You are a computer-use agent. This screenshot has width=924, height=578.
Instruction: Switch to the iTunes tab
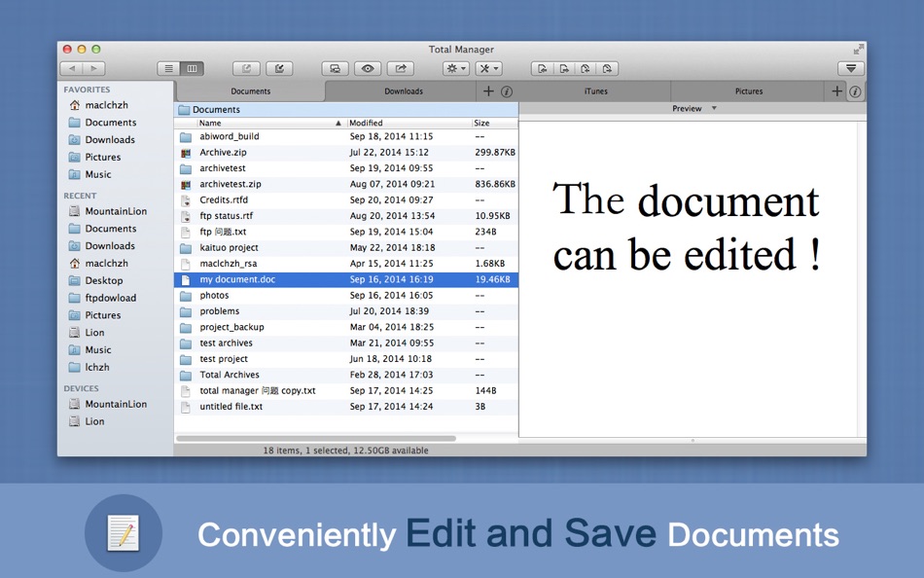596,91
